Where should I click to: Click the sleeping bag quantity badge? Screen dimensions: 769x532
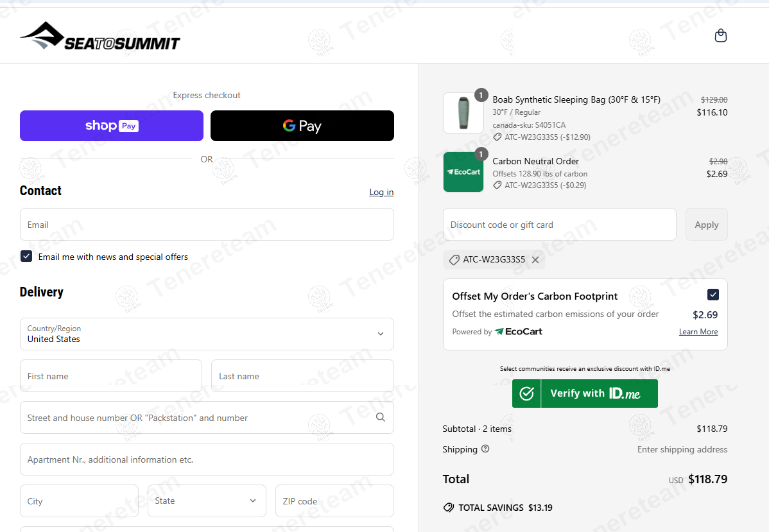(481, 95)
